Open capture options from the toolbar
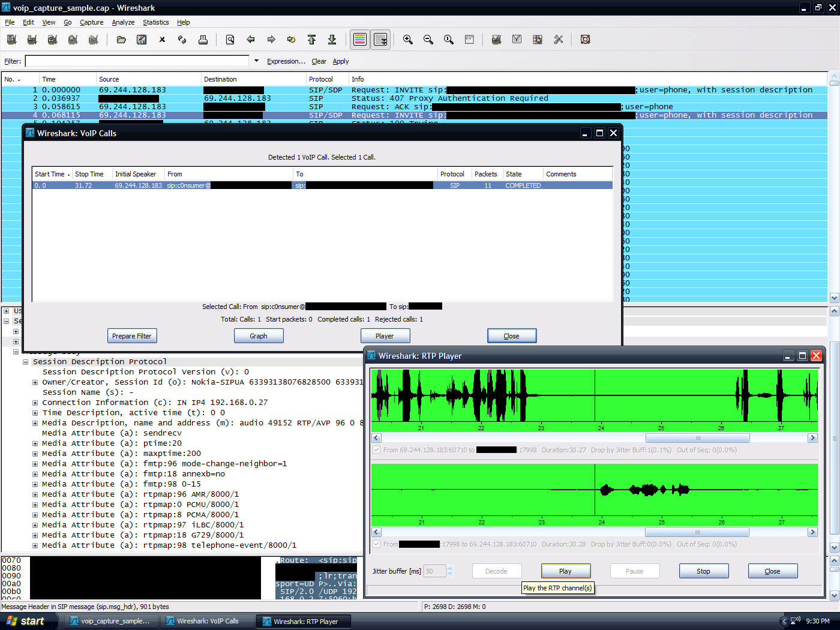This screenshot has height=630, width=840. point(32,40)
